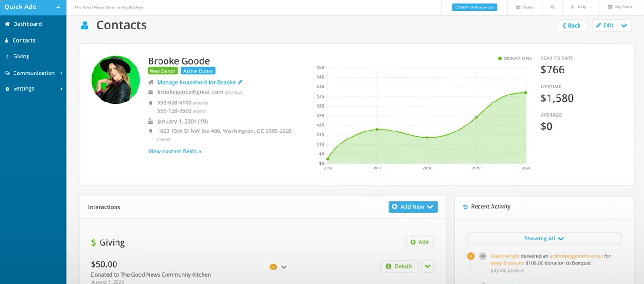Click the Add button in Giving section
The height and width of the screenshot is (284, 644).
[420, 242]
